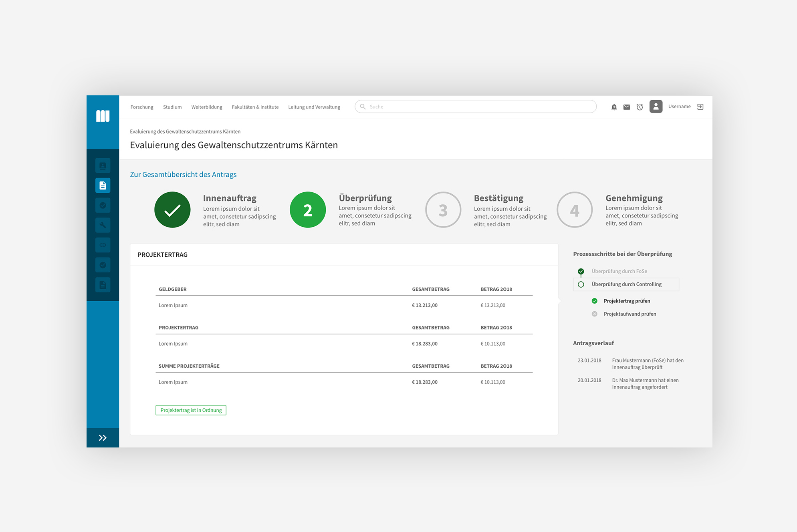Open the Projektaufwand prüfen substep
Screen dimensions: 797x532
(x=630, y=314)
